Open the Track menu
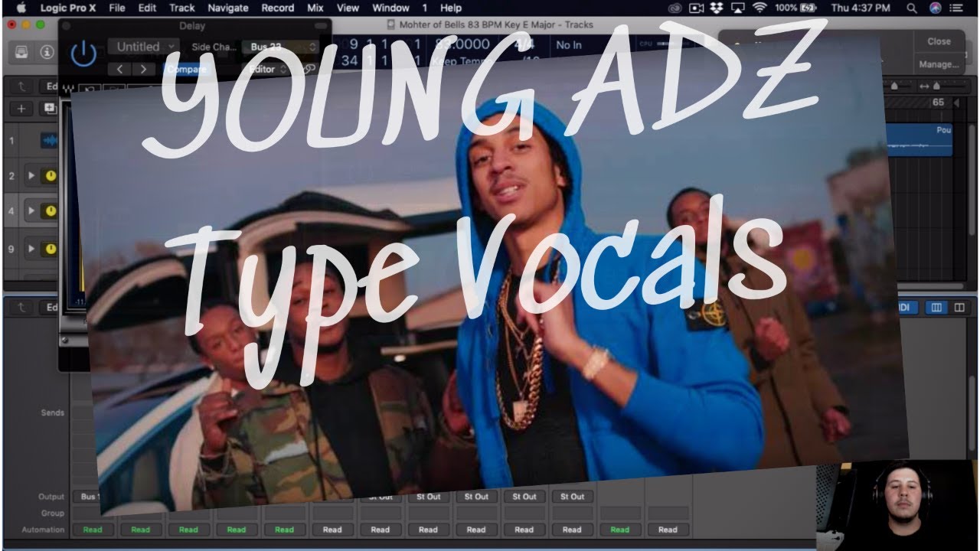Screen dimensions: 980x551 tap(182, 8)
